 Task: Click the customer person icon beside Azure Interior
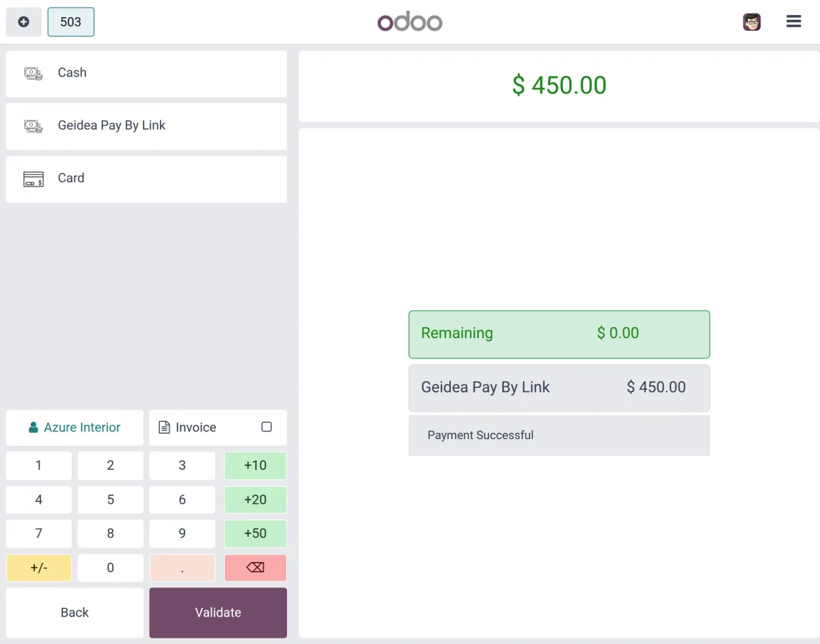tap(33, 427)
